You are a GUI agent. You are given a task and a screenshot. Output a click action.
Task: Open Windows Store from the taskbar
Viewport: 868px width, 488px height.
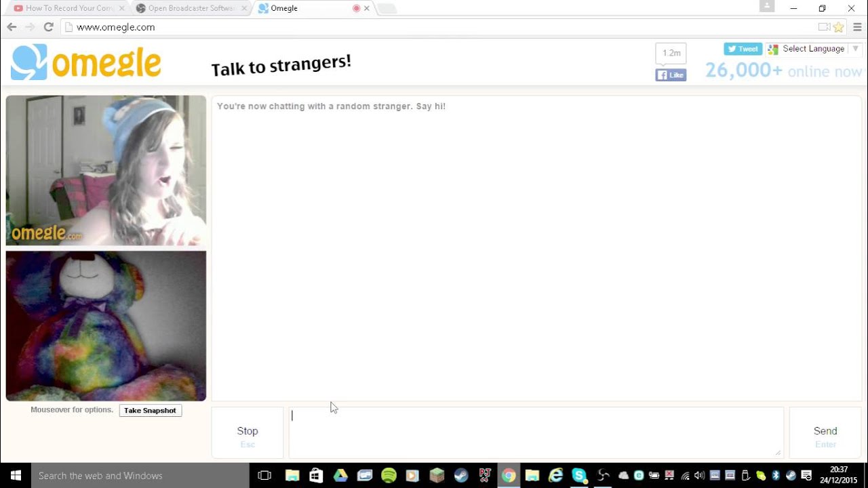316,475
